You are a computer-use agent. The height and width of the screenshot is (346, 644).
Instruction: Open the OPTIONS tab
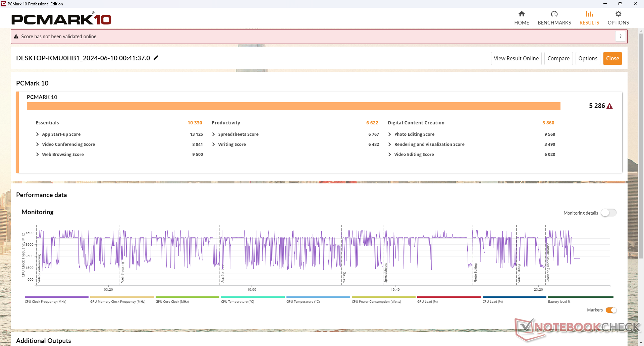tap(618, 18)
